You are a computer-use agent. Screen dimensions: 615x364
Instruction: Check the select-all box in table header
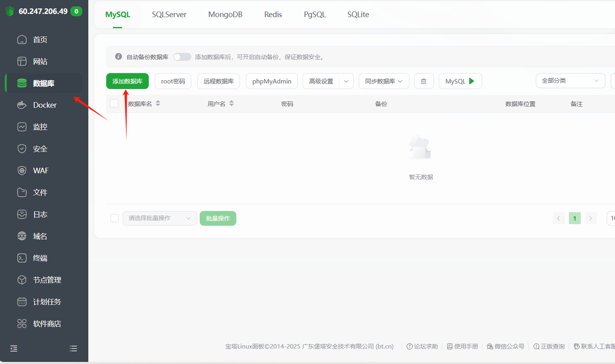click(114, 103)
